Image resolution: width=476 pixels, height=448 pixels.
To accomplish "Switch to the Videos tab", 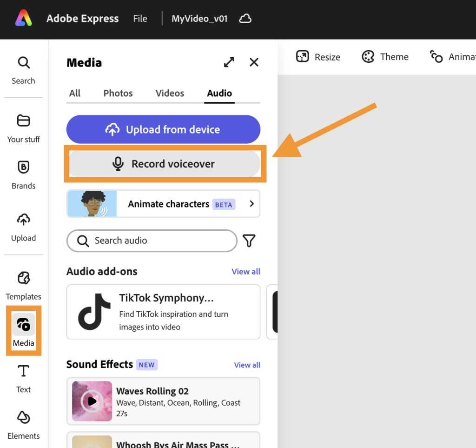I will [170, 93].
